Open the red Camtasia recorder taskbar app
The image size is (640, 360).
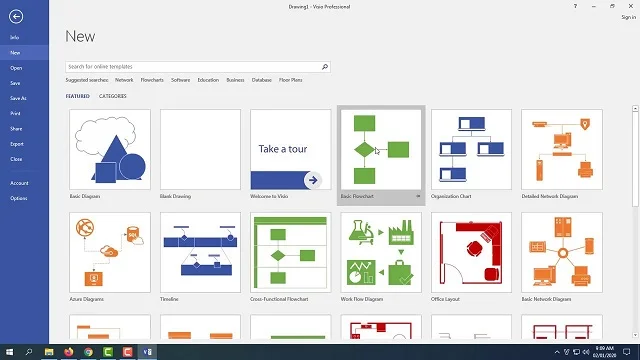pos(127,352)
